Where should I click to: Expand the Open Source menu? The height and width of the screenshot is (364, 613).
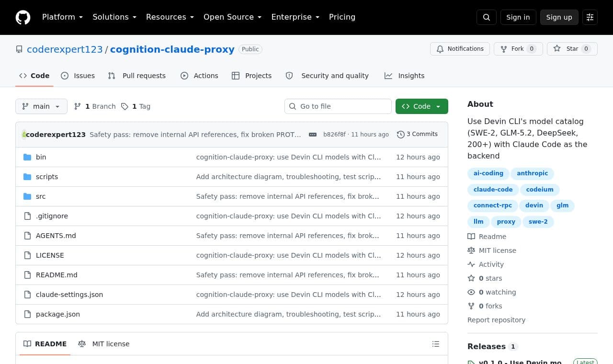[233, 17]
